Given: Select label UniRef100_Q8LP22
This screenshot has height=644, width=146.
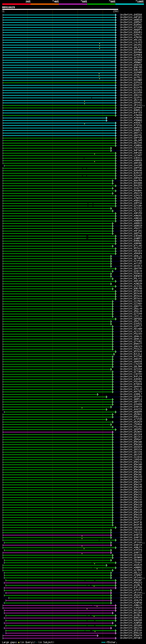Looking at the screenshot, I should 131,48.
